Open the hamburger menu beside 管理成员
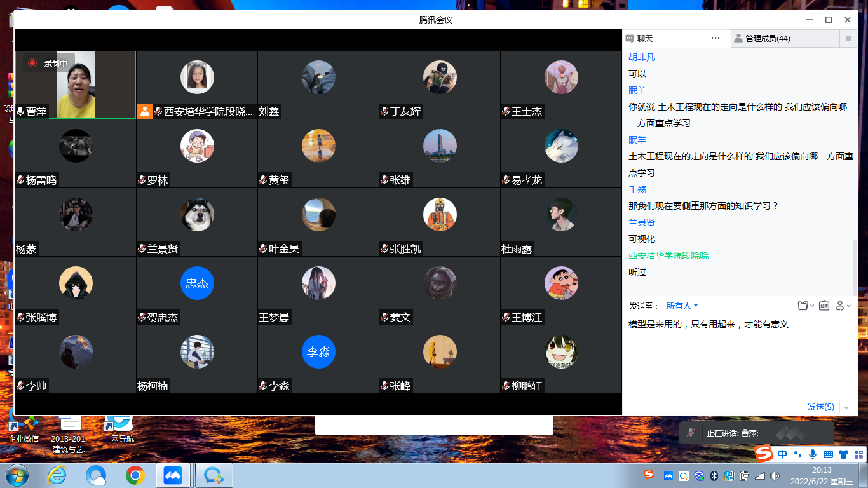The width and height of the screenshot is (868, 488). (x=848, y=38)
